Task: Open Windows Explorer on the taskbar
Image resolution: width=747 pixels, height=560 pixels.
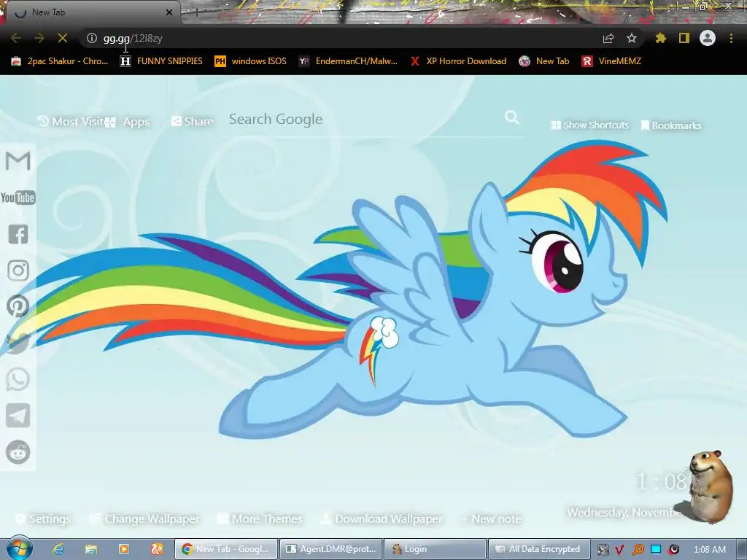Action: click(91, 549)
